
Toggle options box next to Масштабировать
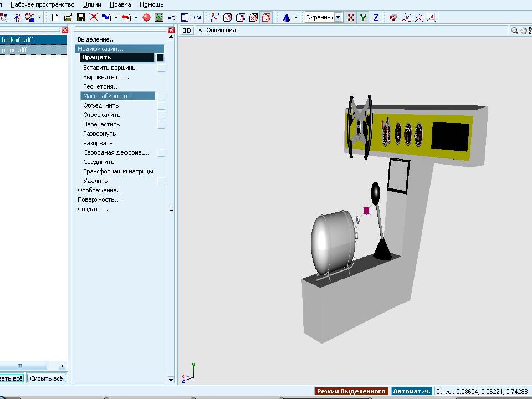coord(161,96)
